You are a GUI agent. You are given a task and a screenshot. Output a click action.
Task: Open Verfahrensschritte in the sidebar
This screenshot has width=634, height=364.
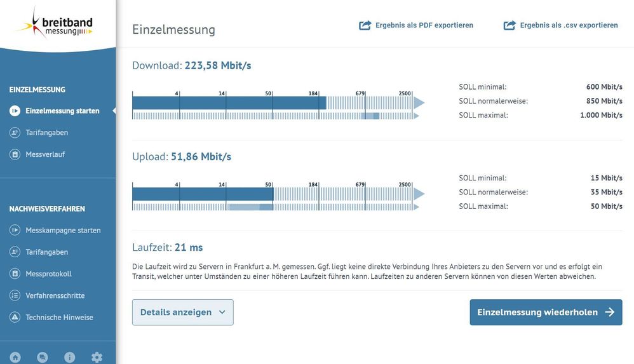55,295
